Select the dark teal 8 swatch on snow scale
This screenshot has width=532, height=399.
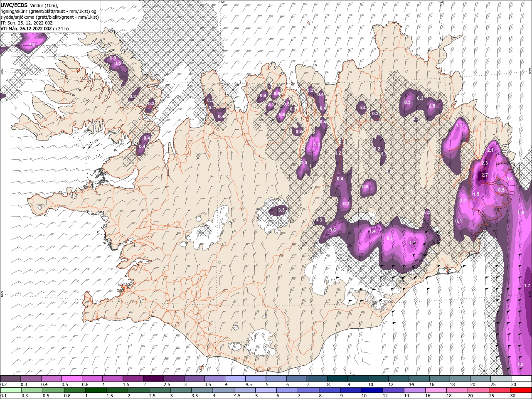337,379
